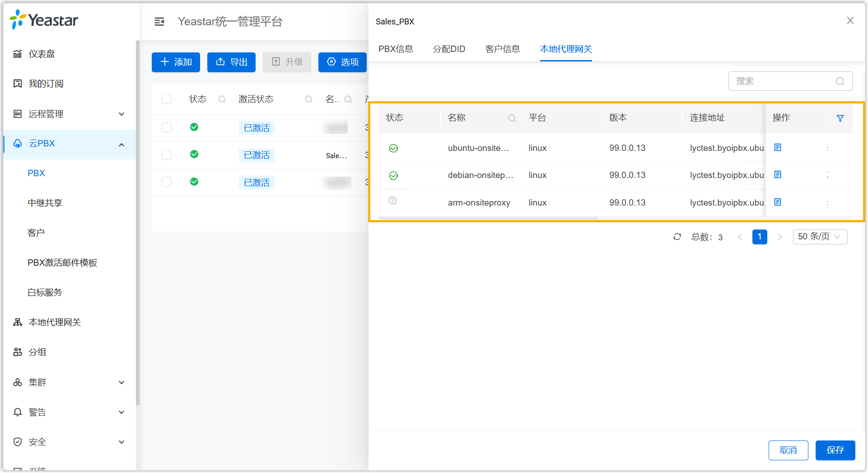Focus the 搜索 input field
868x473 pixels.
click(784, 81)
